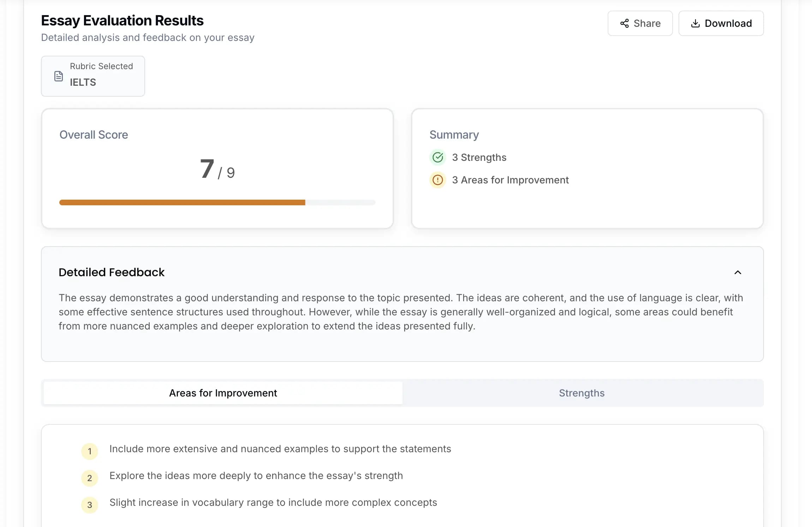Click the 3 Areas for Improvement summary
The height and width of the screenshot is (527, 812).
click(x=510, y=180)
